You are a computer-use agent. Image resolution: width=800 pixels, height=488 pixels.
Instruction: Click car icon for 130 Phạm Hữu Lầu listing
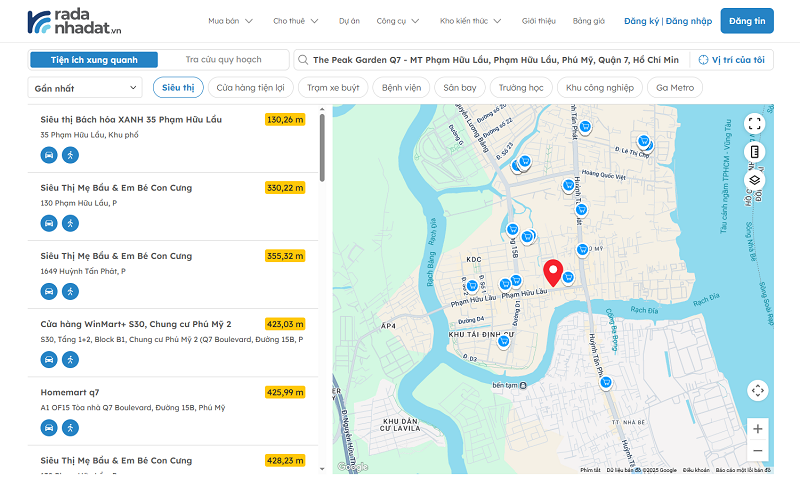pyautogui.click(x=49, y=223)
